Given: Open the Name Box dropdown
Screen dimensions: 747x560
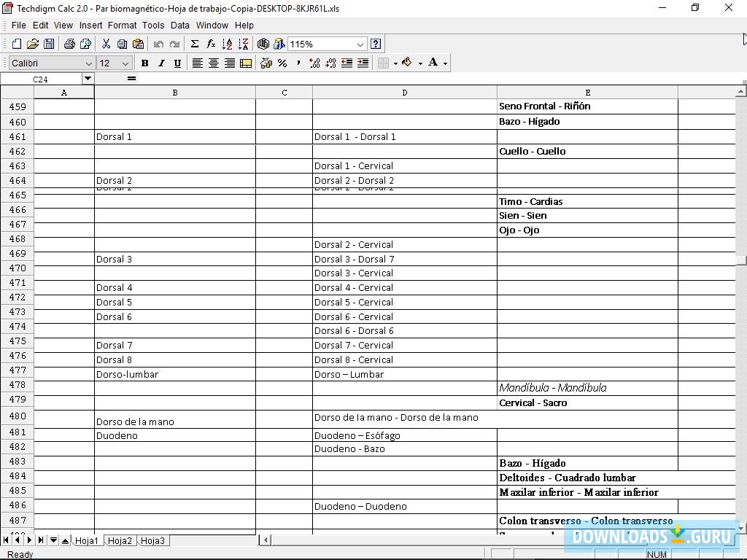Looking at the screenshot, I should point(88,78).
